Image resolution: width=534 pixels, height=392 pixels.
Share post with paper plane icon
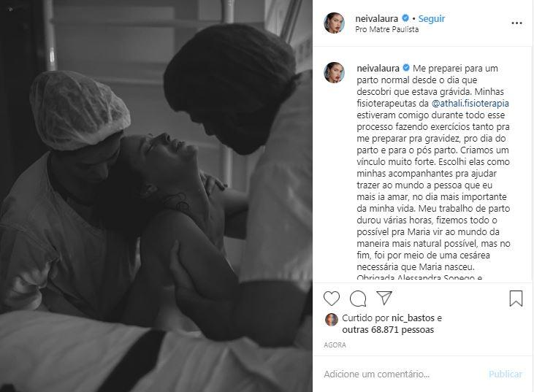tap(384, 298)
